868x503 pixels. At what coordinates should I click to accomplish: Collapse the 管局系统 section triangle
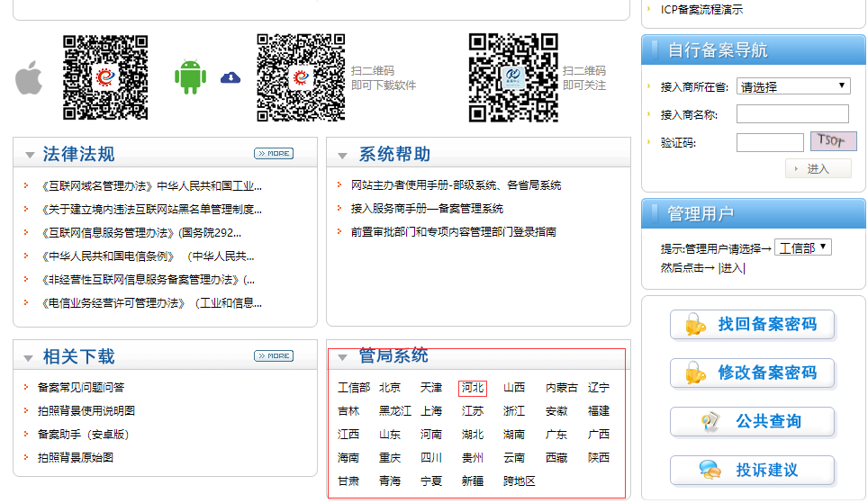point(343,357)
